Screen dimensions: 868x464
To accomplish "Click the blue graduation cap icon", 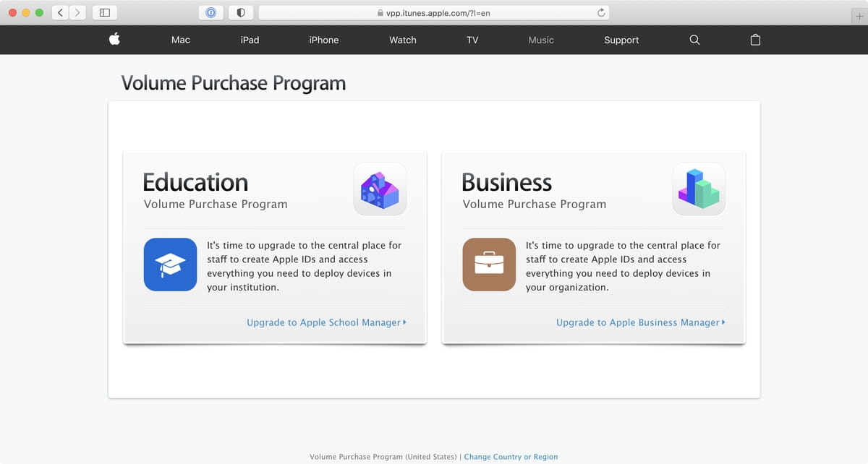I will tap(170, 265).
